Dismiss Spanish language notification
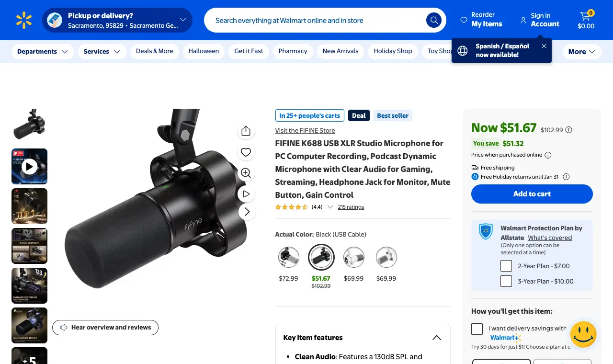This screenshot has width=613, height=364. pyautogui.click(x=544, y=46)
